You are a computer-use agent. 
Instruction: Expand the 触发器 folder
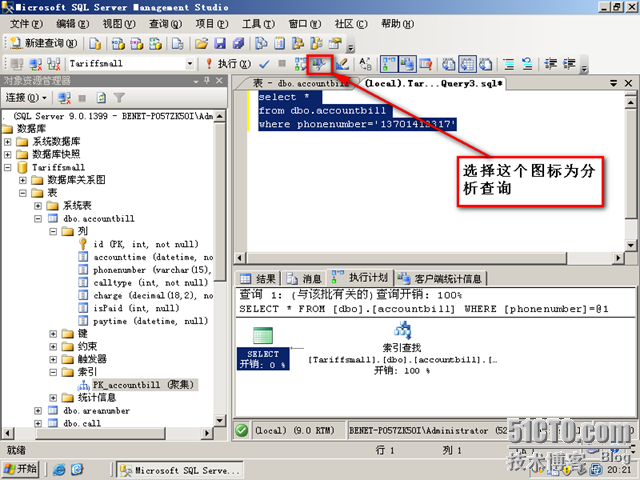coord(53,359)
